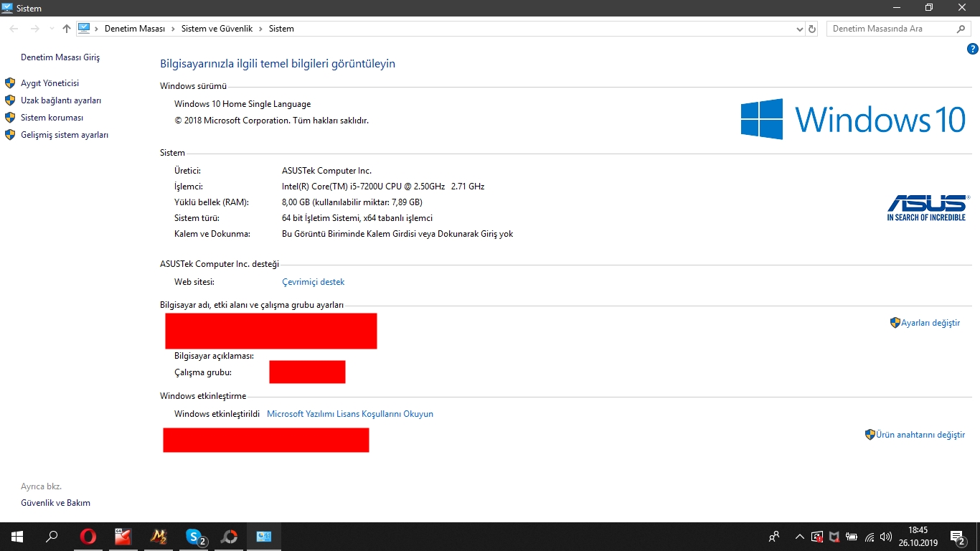Click shield icon beside Gelişmiş sistem ayarları
The height and width of the screenshot is (551, 980).
(x=10, y=135)
